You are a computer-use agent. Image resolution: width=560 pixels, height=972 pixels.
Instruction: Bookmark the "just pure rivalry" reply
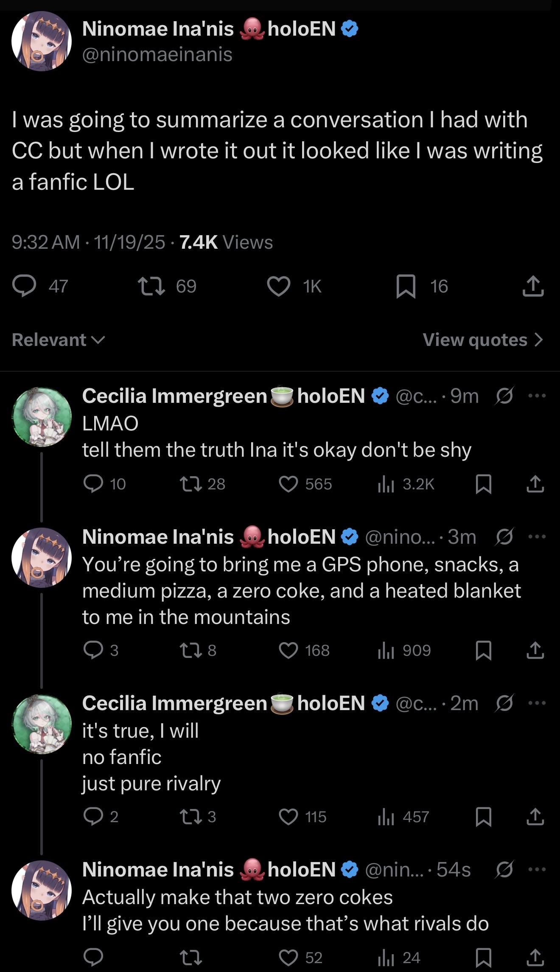(484, 817)
